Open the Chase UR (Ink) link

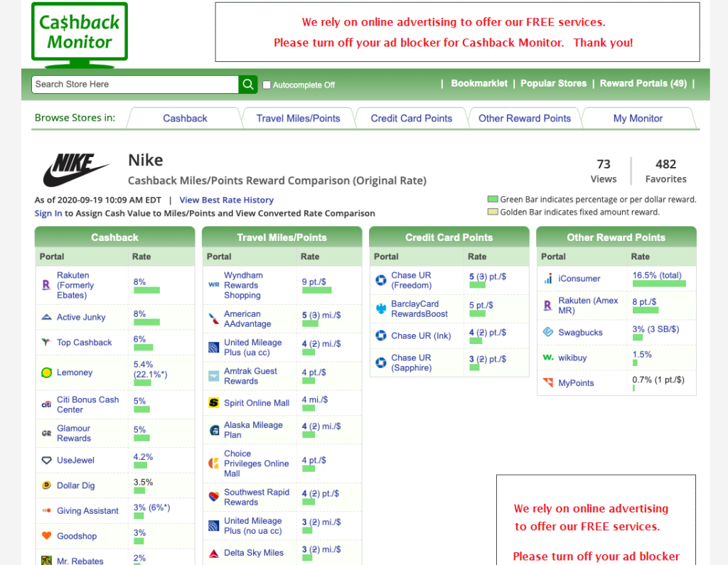[421, 335]
